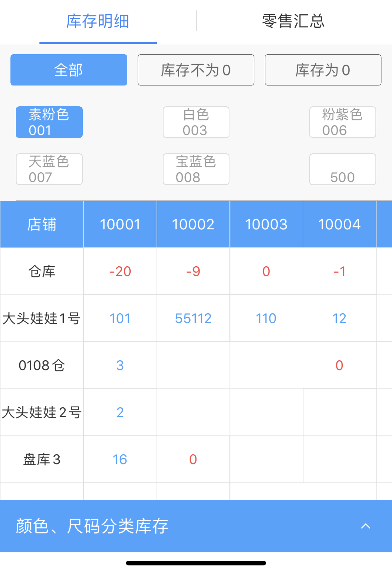Click the -20 value in 仓库 row

coord(120,271)
